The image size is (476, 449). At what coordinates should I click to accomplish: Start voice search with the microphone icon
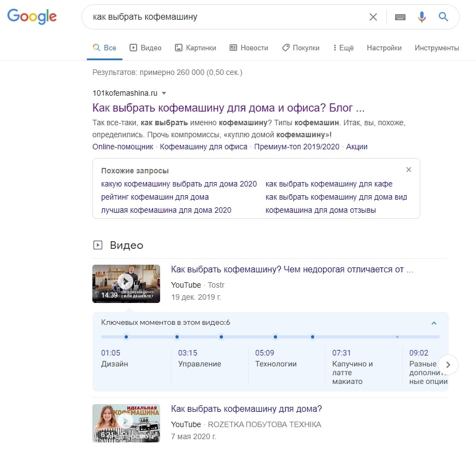(422, 17)
